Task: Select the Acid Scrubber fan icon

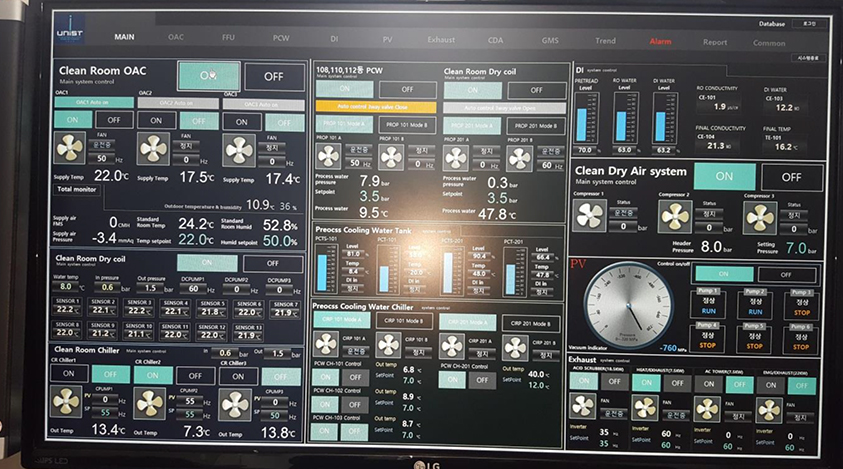Action: click(584, 407)
